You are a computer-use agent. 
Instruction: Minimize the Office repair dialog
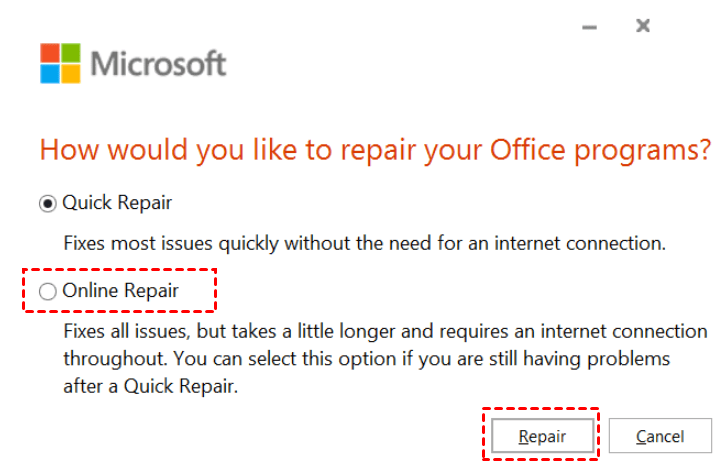coord(590,27)
